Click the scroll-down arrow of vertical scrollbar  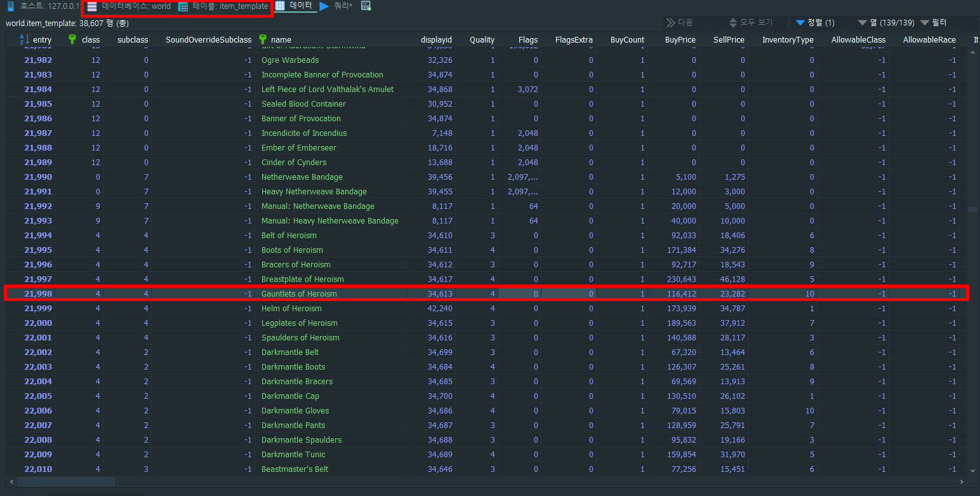tap(974, 470)
